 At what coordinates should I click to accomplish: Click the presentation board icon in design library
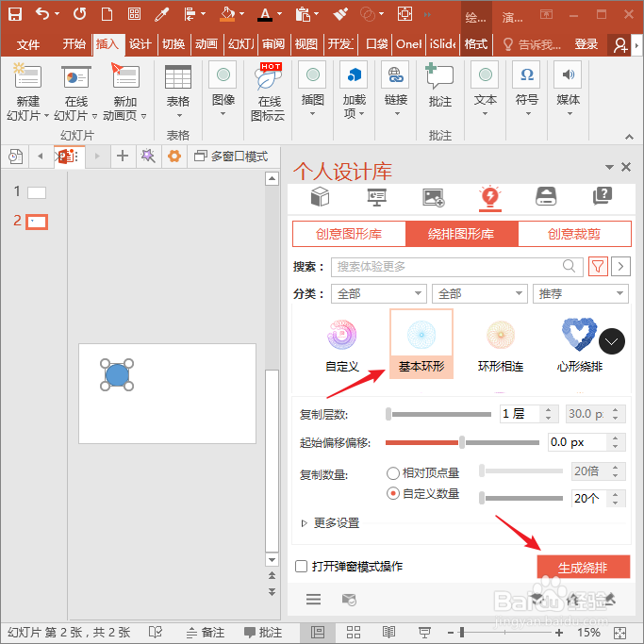pos(376,197)
